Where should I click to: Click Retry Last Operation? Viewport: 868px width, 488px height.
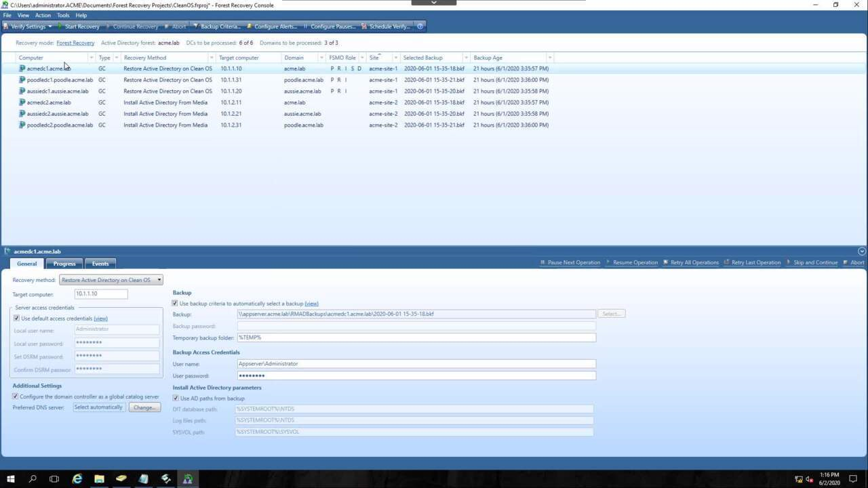(x=752, y=262)
